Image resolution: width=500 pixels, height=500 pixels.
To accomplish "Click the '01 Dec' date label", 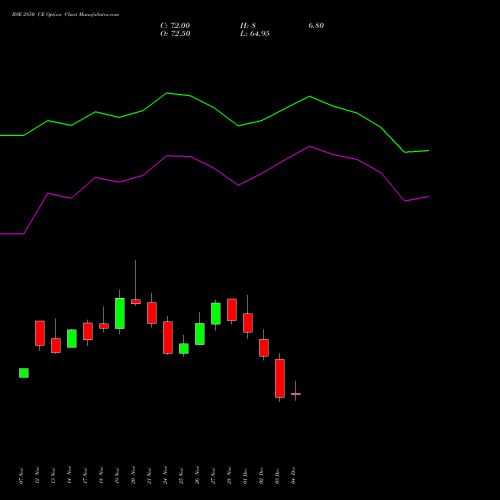I will [x=246, y=476].
